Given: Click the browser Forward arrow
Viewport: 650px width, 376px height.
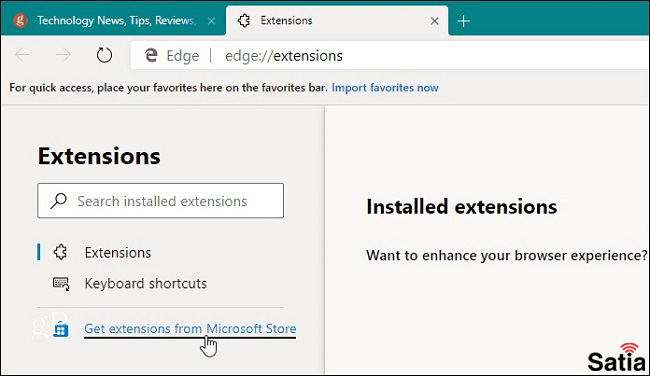Looking at the screenshot, I should (x=63, y=55).
